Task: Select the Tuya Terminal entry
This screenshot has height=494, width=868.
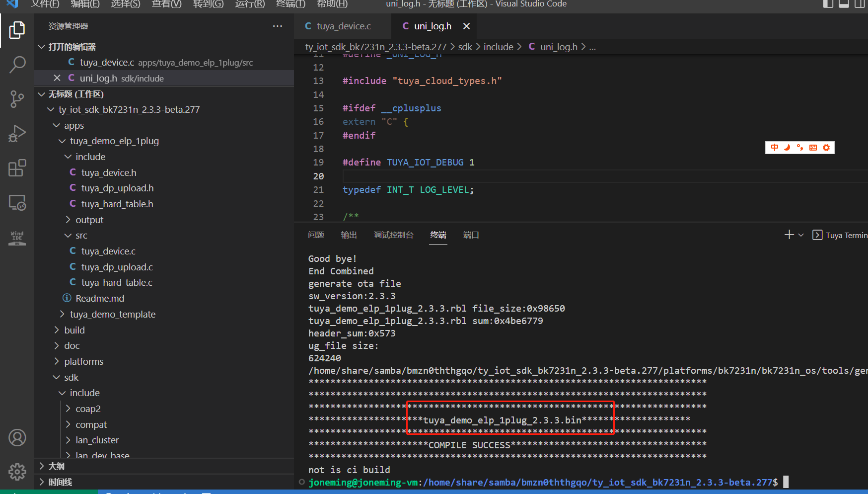Action: coord(840,235)
